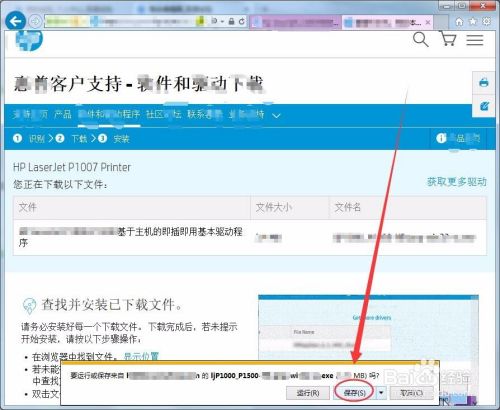
Task: Click the 保存(S) button in download bar
Action: click(x=355, y=393)
